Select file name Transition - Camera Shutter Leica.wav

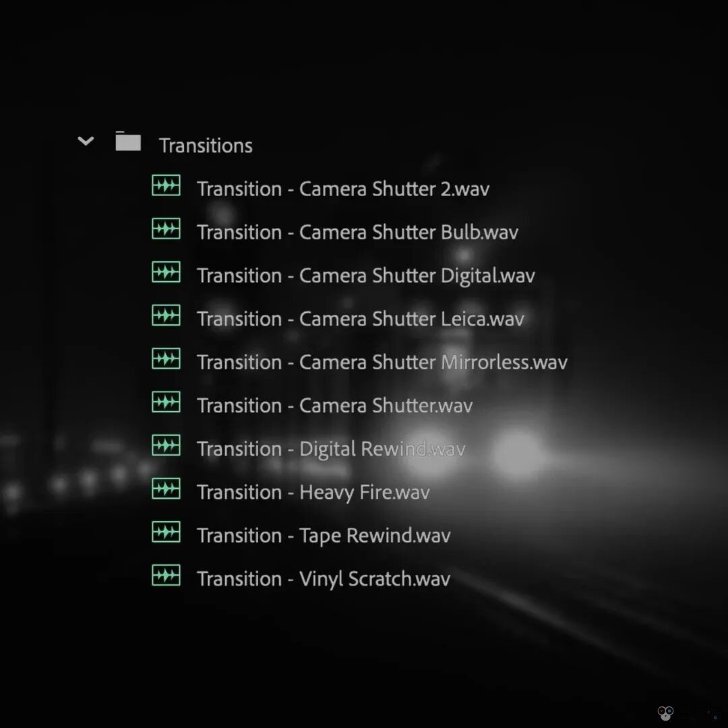coord(360,319)
